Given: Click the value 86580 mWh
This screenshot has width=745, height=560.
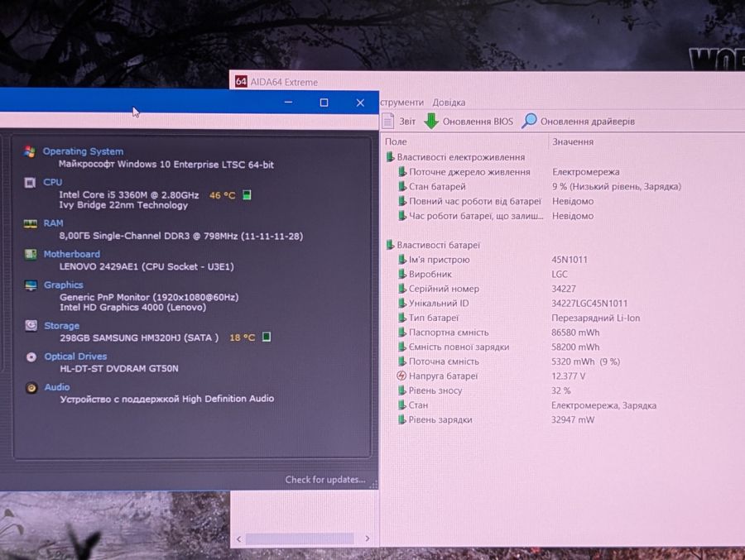Looking at the screenshot, I should click(575, 333).
